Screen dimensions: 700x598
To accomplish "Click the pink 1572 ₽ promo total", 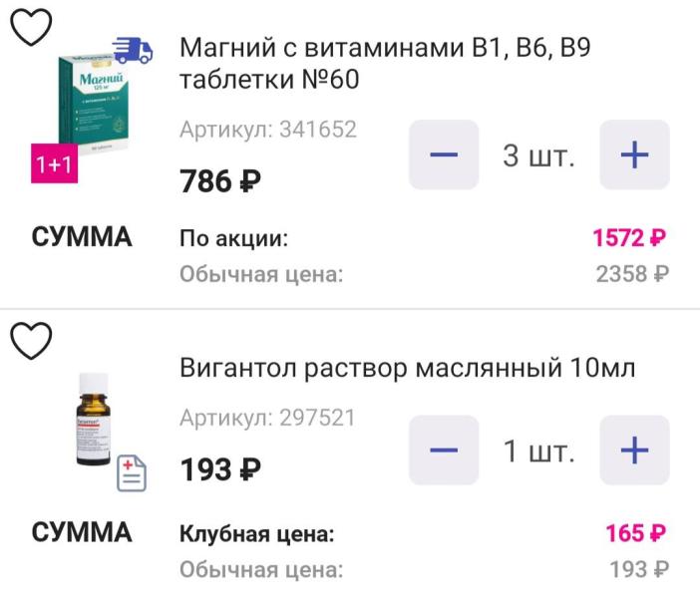I will 628,238.
